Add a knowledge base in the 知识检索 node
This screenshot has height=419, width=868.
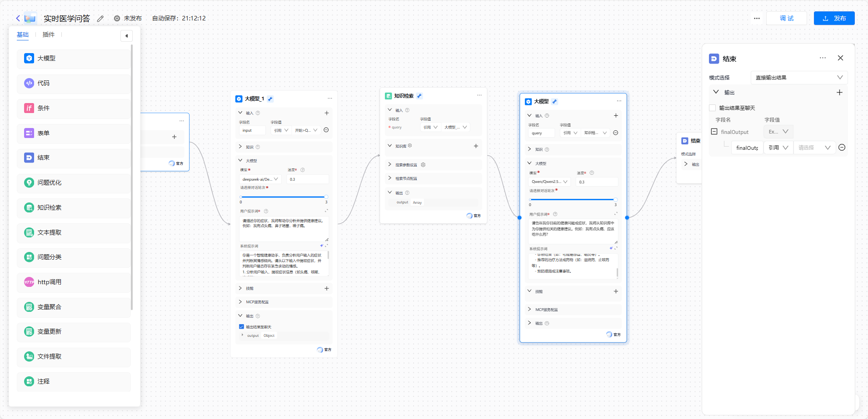[x=476, y=146]
